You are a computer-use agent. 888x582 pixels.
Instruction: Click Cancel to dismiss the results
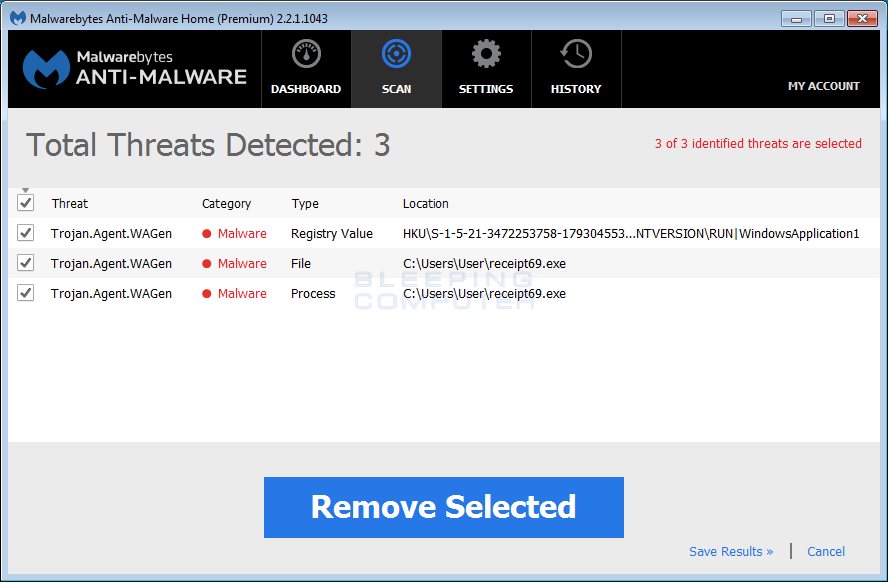tap(826, 551)
